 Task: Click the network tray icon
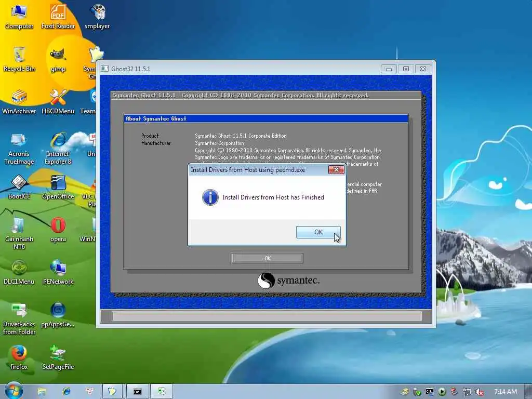pyautogui.click(x=467, y=392)
